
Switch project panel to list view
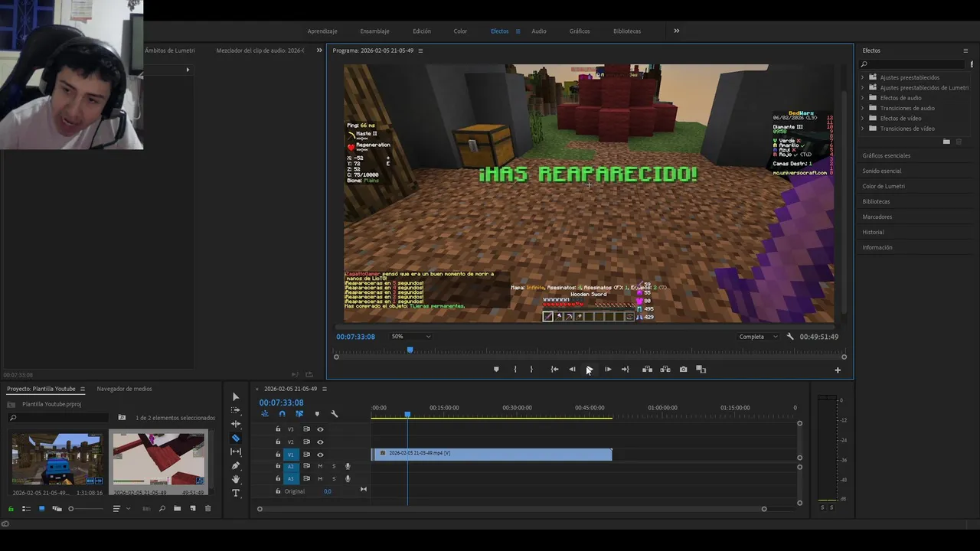click(26, 509)
